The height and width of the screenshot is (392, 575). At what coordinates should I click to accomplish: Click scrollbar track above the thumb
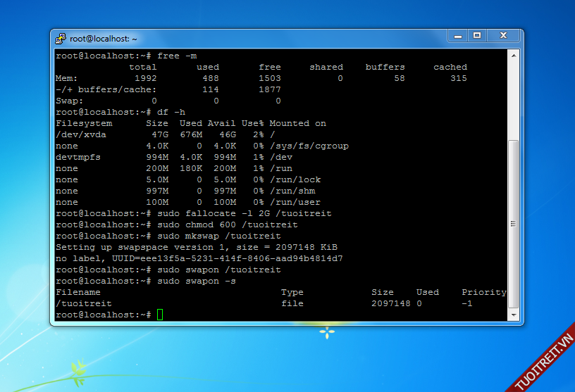[514, 99]
